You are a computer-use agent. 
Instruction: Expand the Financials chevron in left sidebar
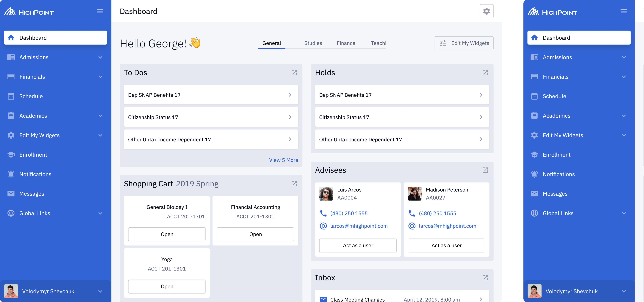pos(100,77)
